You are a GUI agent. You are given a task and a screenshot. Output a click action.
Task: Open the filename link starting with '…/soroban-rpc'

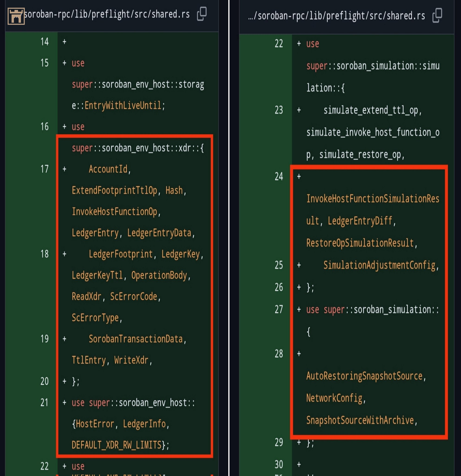pyautogui.click(x=336, y=16)
